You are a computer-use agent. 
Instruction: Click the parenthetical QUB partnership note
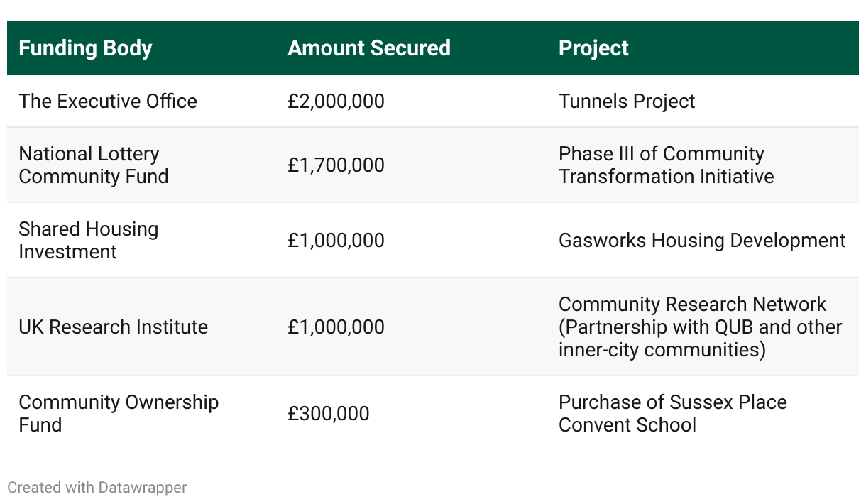(700, 339)
